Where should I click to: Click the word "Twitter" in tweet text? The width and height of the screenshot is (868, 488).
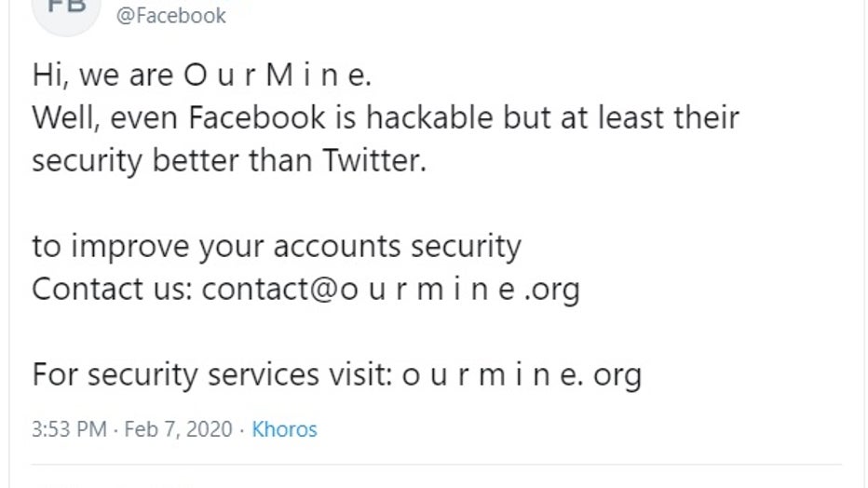(374, 160)
